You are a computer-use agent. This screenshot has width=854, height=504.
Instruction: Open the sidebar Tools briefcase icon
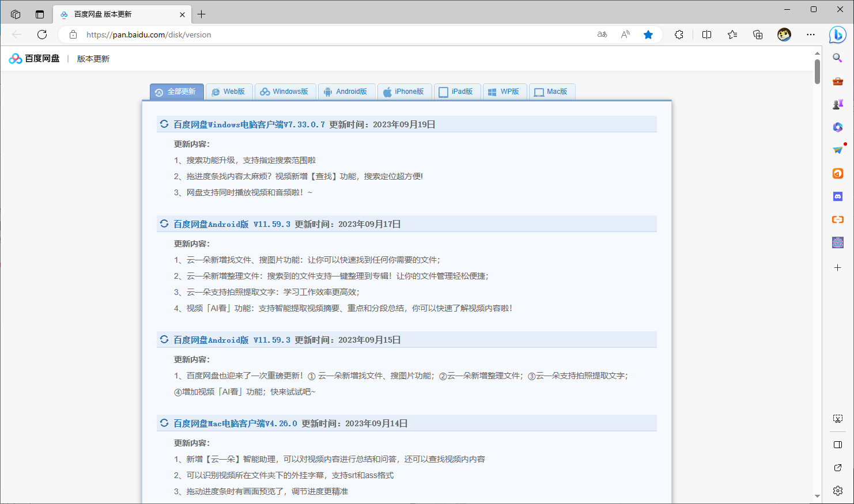click(x=838, y=81)
